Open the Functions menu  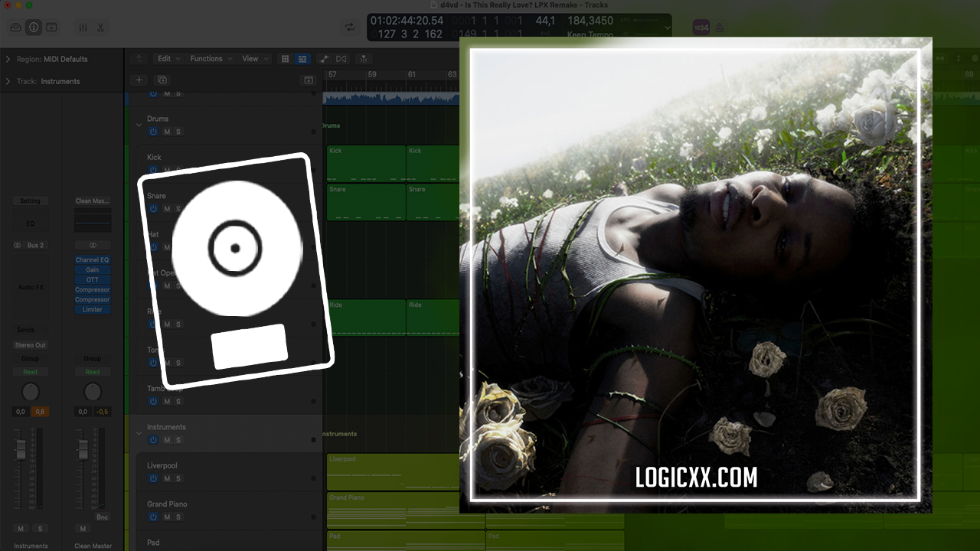coord(210,59)
